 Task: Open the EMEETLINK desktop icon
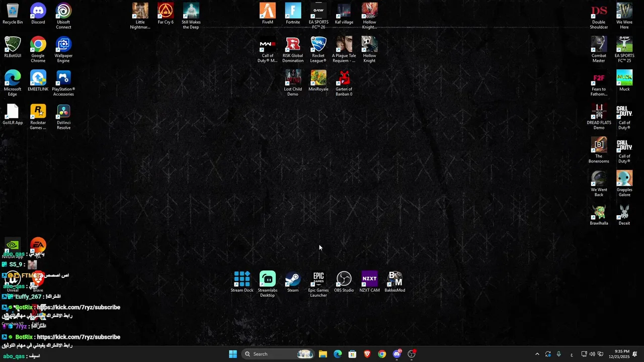pos(38,81)
